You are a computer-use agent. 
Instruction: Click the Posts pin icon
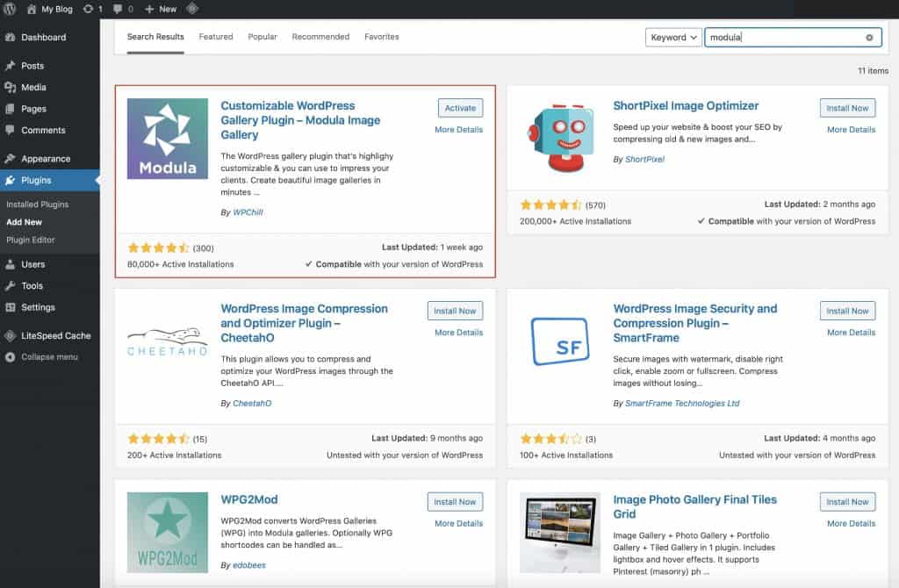click(x=10, y=66)
